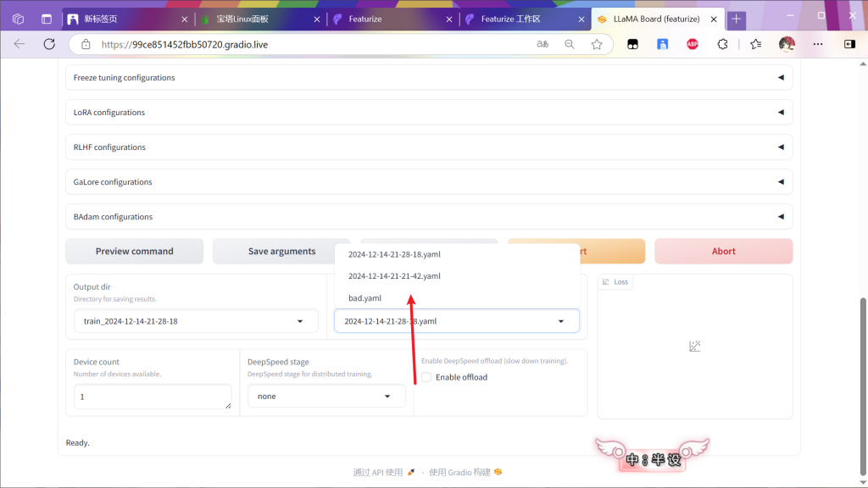Screen dimensions: 868x488
Task: Click the site information lock icon
Action: pyautogui.click(x=86, y=44)
